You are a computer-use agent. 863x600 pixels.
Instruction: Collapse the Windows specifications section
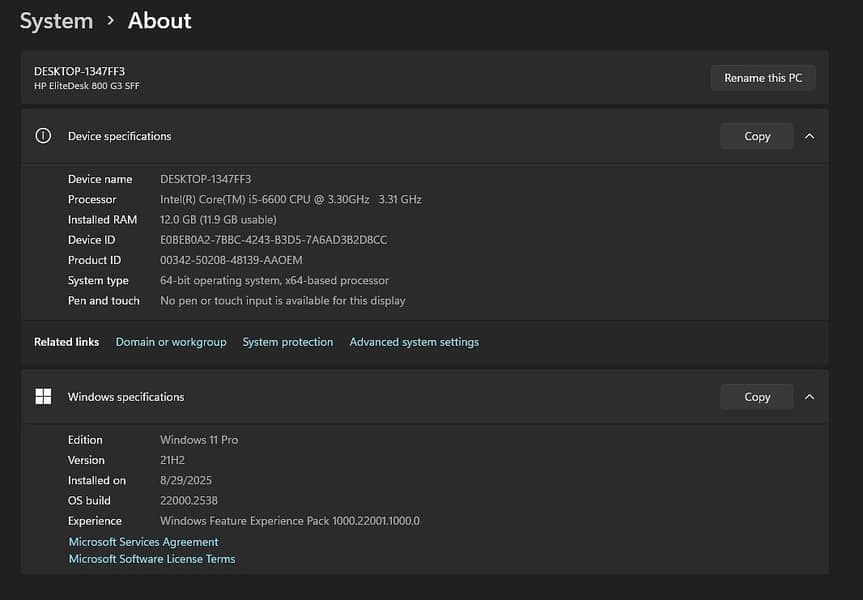[809, 397]
